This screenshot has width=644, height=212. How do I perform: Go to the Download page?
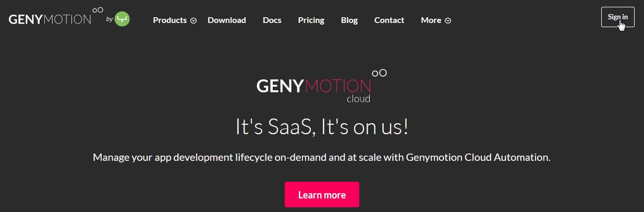pyautogui.click(x=227, y=20)
